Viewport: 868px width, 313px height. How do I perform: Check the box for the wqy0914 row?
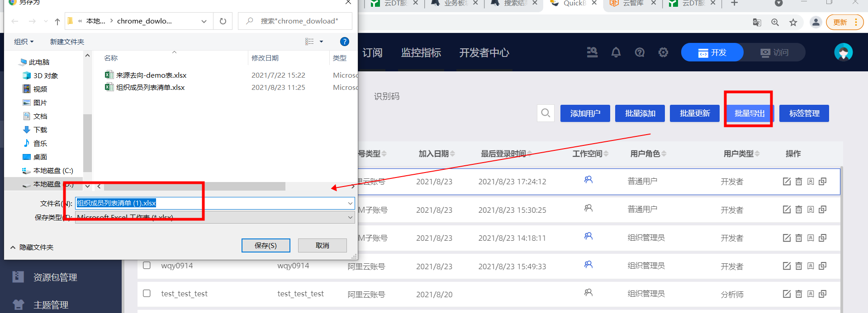pyautogui.click(x=147, y=265)
